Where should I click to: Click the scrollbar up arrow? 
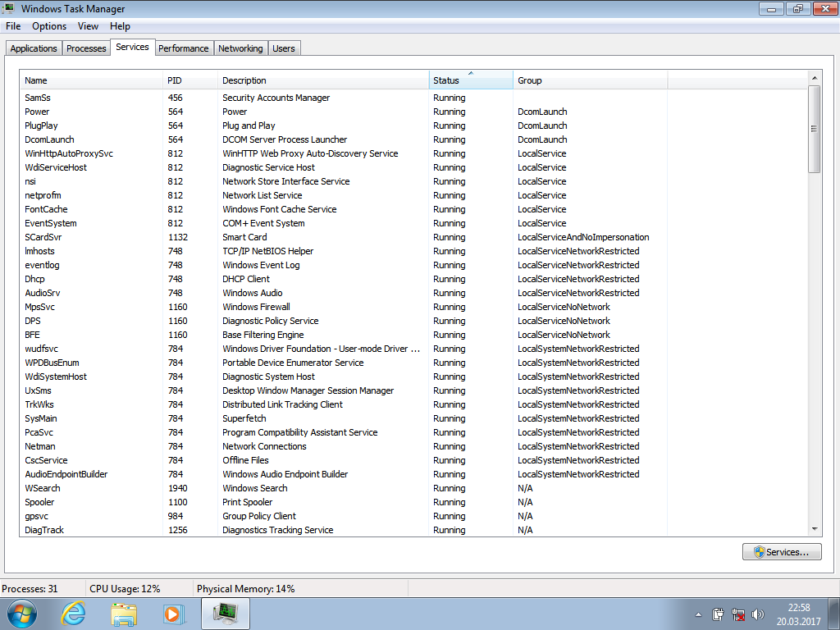815,78
